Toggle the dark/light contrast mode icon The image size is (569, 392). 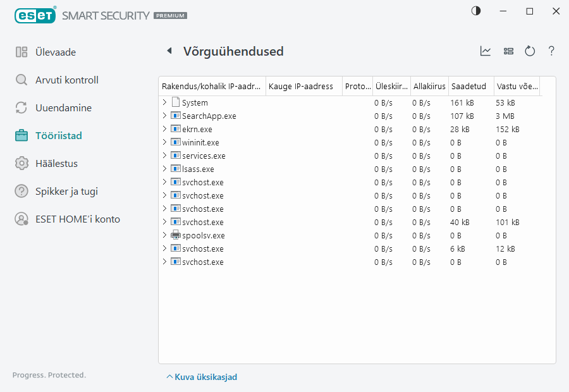(475, 11)
